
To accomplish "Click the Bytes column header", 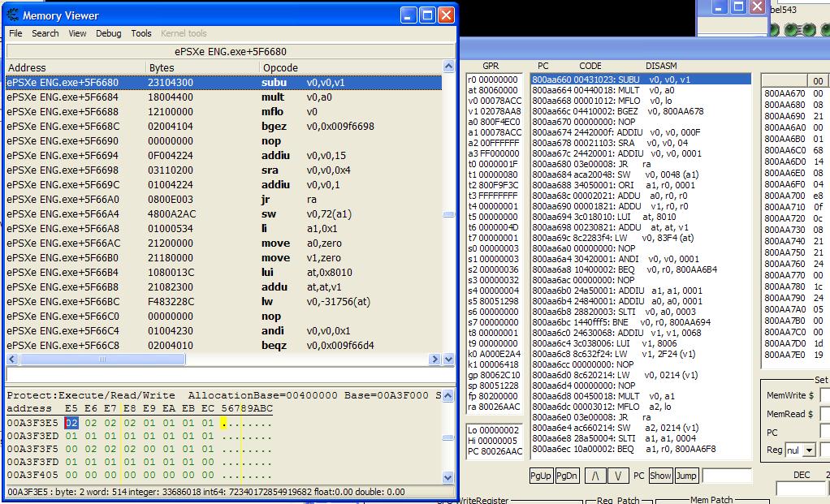I will (202, 67).
